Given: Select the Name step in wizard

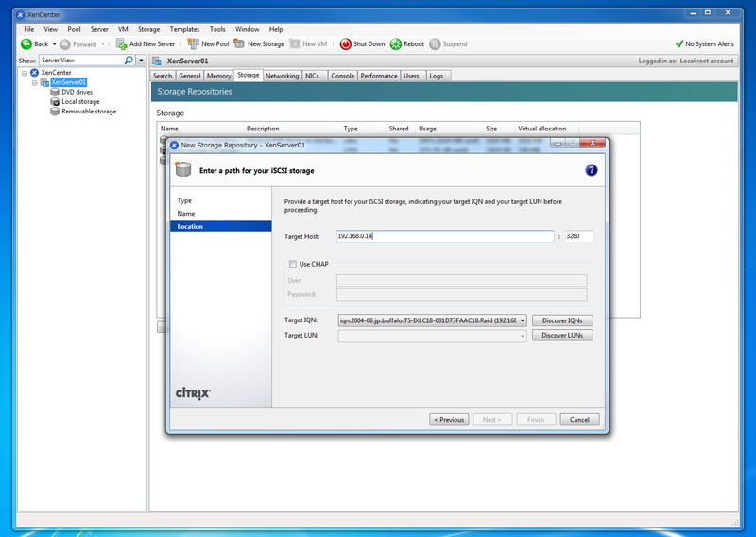Looking at the screenshot, I should 185,214.
